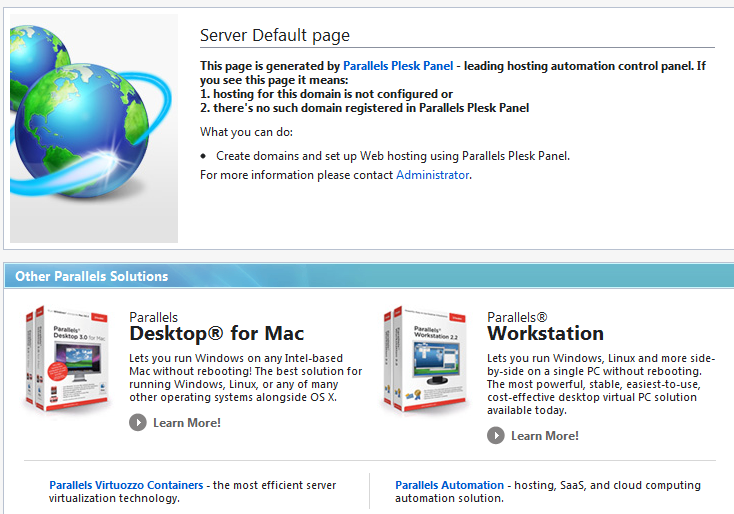Click the Server Default page heading
Viewport: 734px width, 514px height.
275,35
